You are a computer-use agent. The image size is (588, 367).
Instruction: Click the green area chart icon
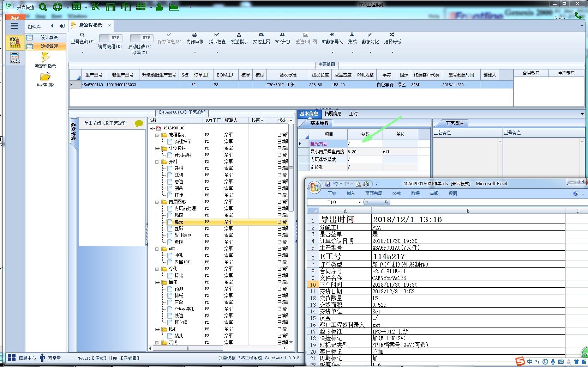[174, 7]
